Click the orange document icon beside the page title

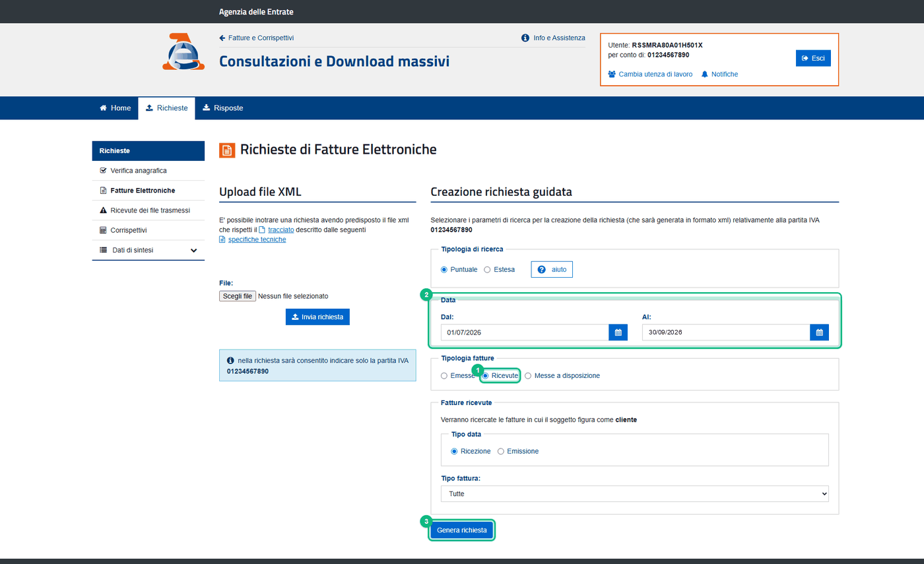[x=226, y=150]
